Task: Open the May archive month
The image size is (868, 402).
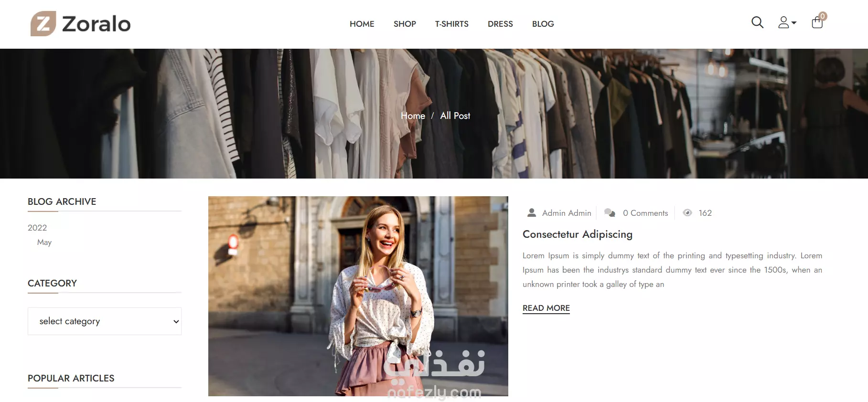Action: (x=44, y=242)
